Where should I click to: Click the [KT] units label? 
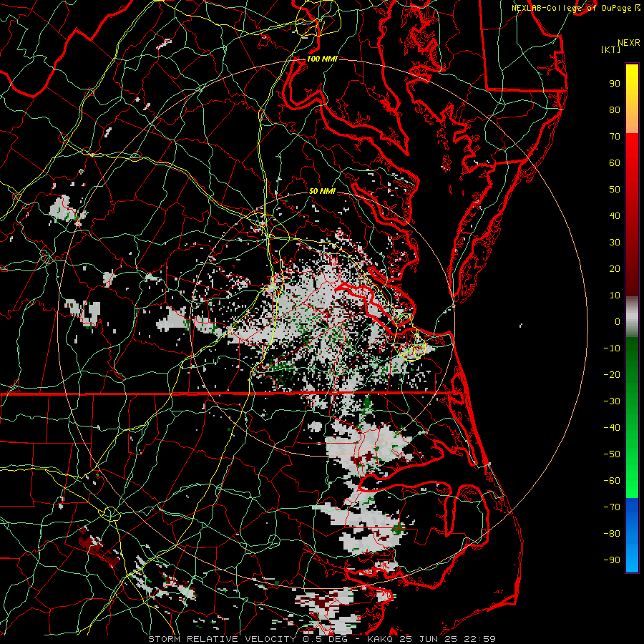point(610,49)
